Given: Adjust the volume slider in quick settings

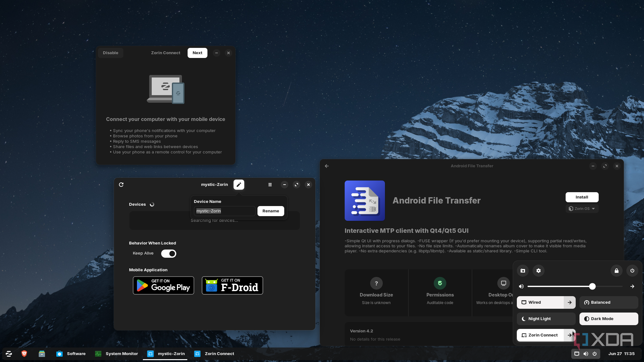Looking at the screenshot, I should point(575,286).
